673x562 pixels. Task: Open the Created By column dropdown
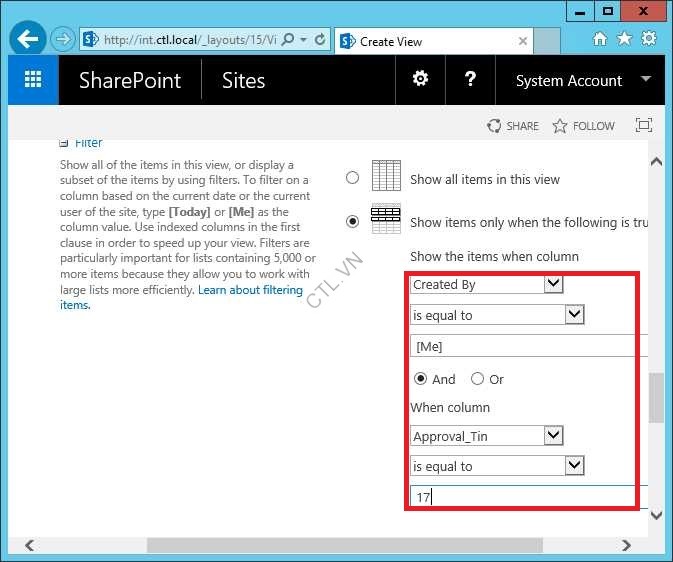click(487, 285)
